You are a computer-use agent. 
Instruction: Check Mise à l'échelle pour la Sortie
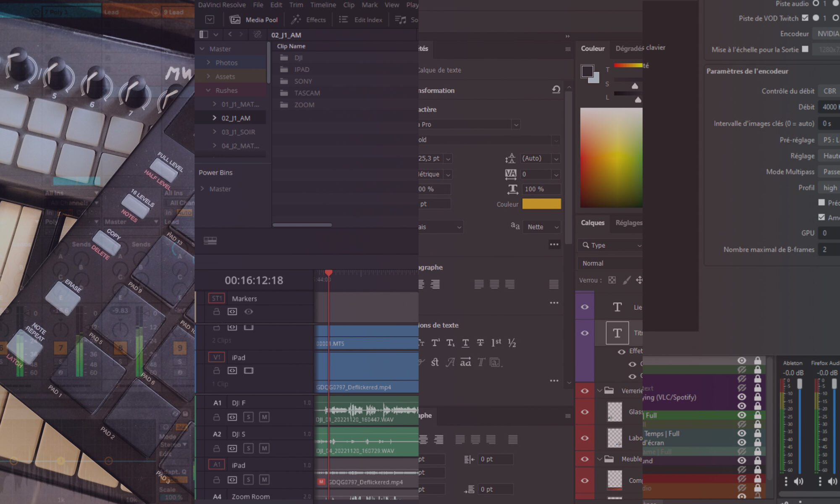click(805, 49)
